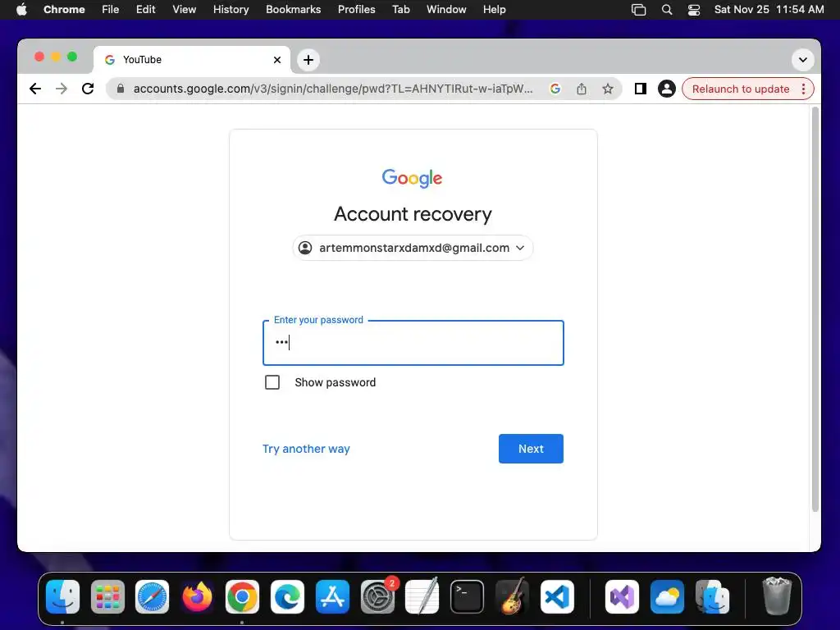840x630 pixels.
Task: Open System Settings from the Dock
Action: pos(377,597)
